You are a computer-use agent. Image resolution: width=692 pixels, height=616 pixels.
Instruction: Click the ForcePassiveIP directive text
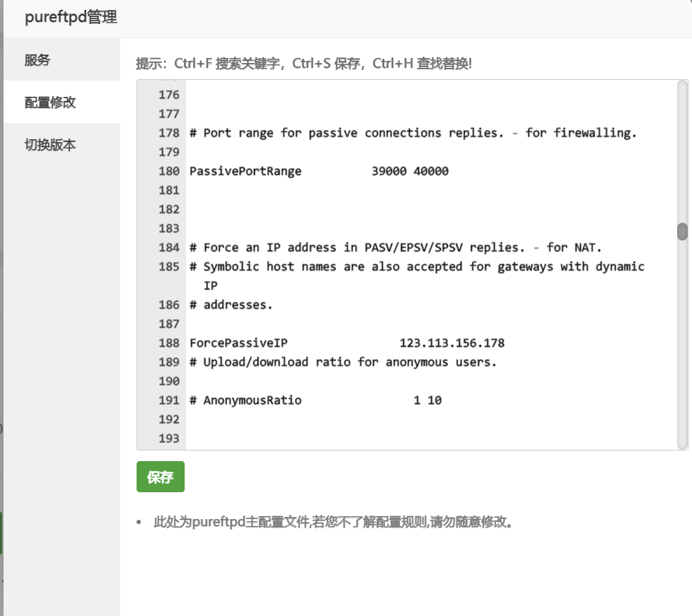tap(238, 343)
